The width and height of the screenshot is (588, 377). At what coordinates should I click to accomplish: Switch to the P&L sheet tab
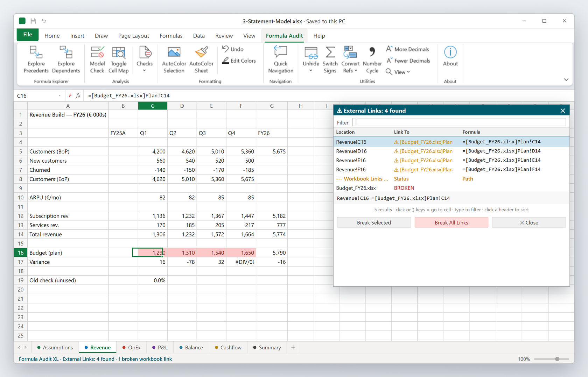pos(160,347)
